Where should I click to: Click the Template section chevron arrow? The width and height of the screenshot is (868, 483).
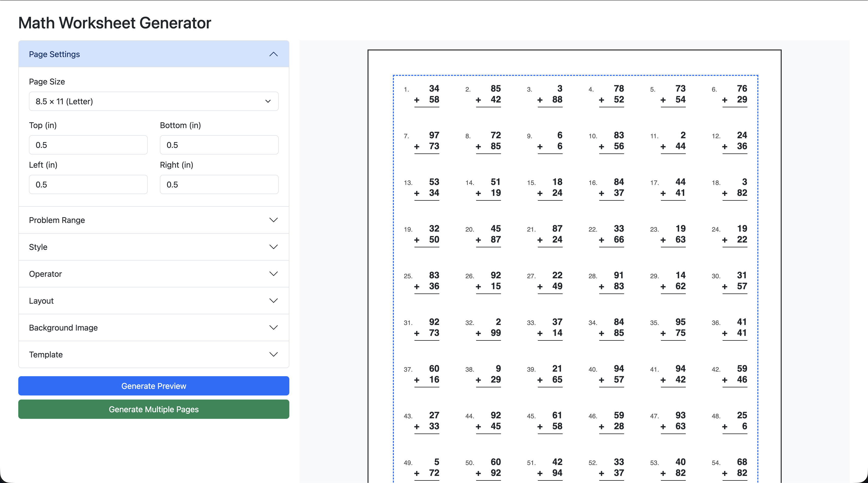[273, 354]
